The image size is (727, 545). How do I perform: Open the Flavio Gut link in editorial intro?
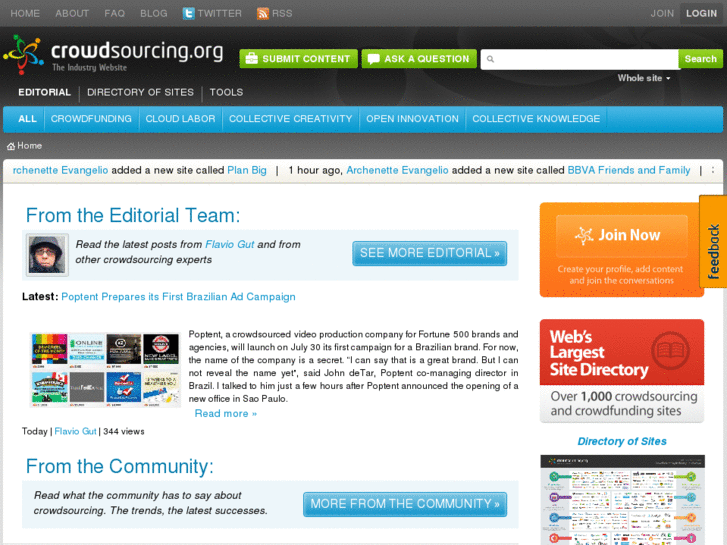point(230,244)
